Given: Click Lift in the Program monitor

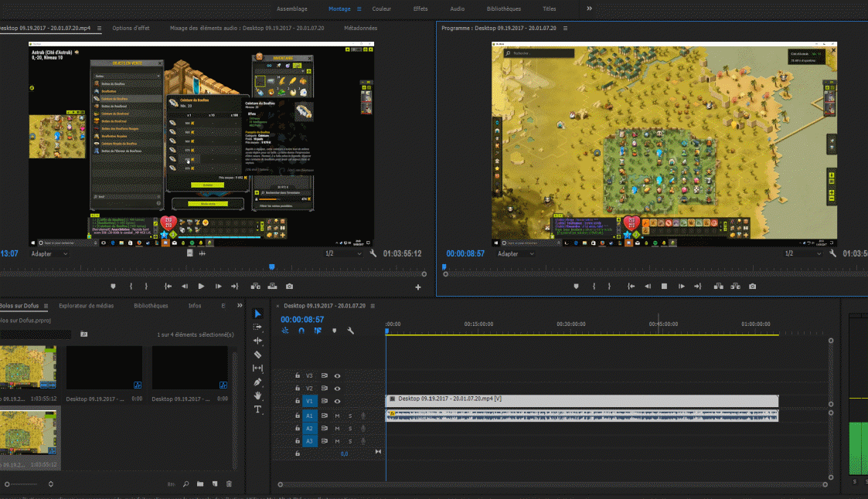Looking at the screenshot, I should click(x=719, y=286).
